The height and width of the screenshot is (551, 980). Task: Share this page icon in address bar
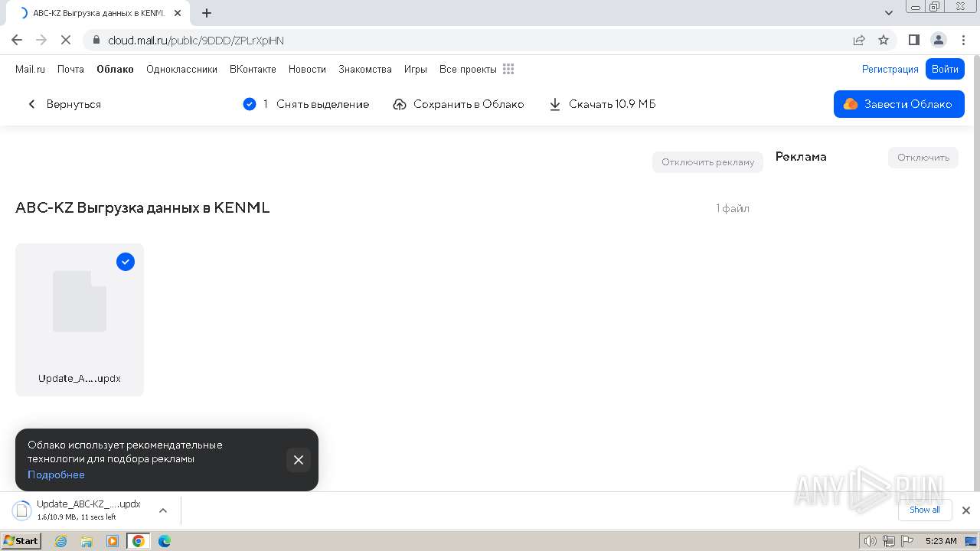[x=859, y=40]
